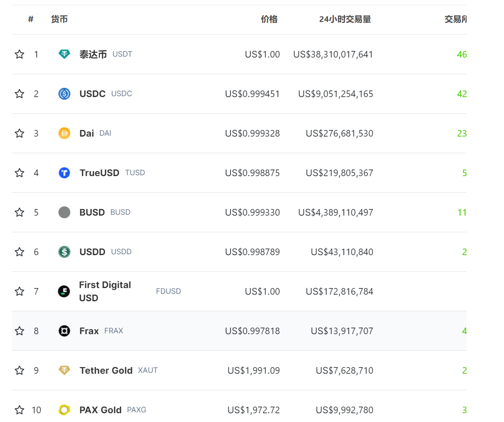Click the First Digital USD logo
Image resolution: width=504 pixels, height=422 pixels.
click(x=64, y=291)
